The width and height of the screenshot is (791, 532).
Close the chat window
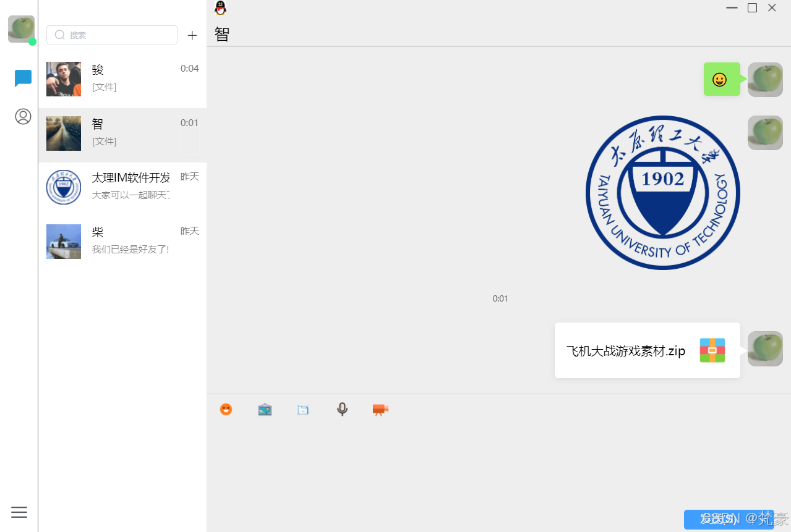772,7
